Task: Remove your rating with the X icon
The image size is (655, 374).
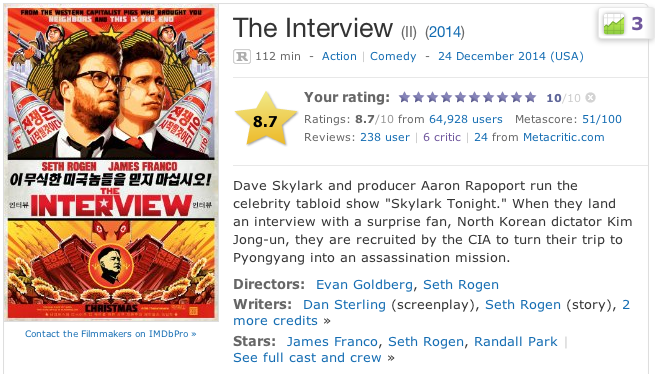Action: click(590, 97)
